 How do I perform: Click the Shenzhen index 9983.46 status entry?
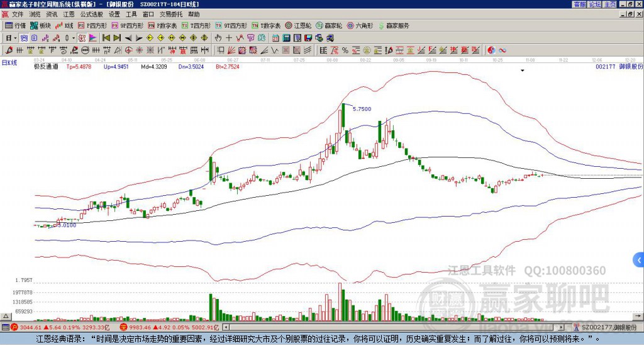point(169,327)
